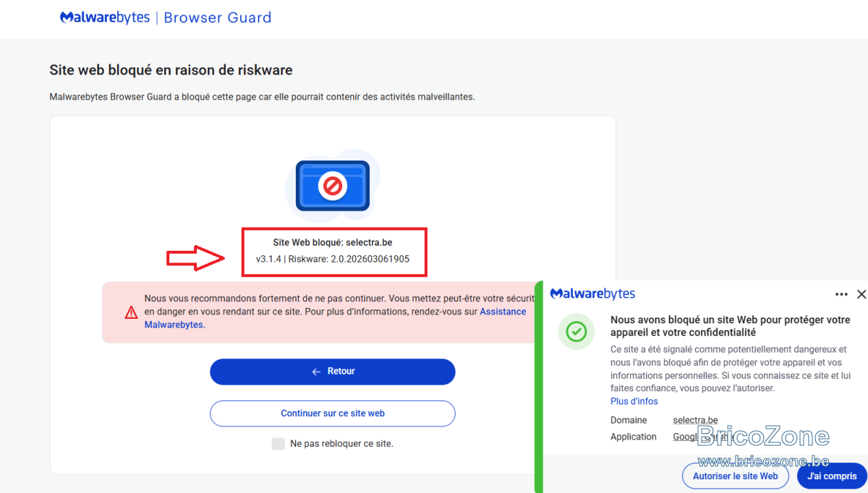Click the blocked website illustration icon

coord(333,186)
